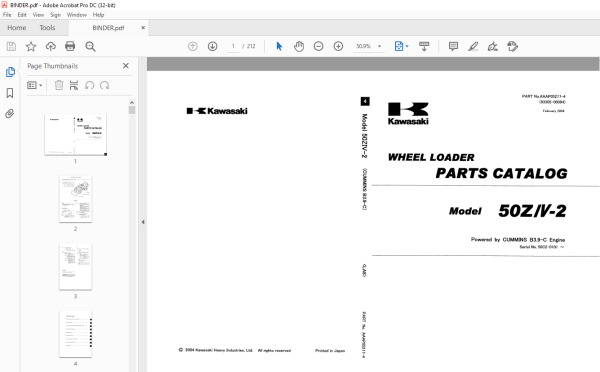Open the Window menu
This screenshot has height=372, width=600.
click(77, 15)
